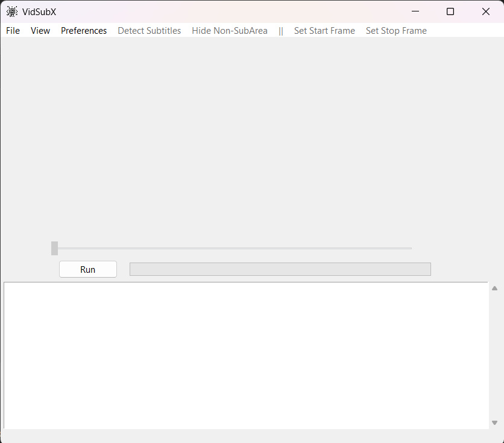Open the Preferences menu
This screenshot has height=443, width=504.
pyautogui.click(x=84, y=31)
